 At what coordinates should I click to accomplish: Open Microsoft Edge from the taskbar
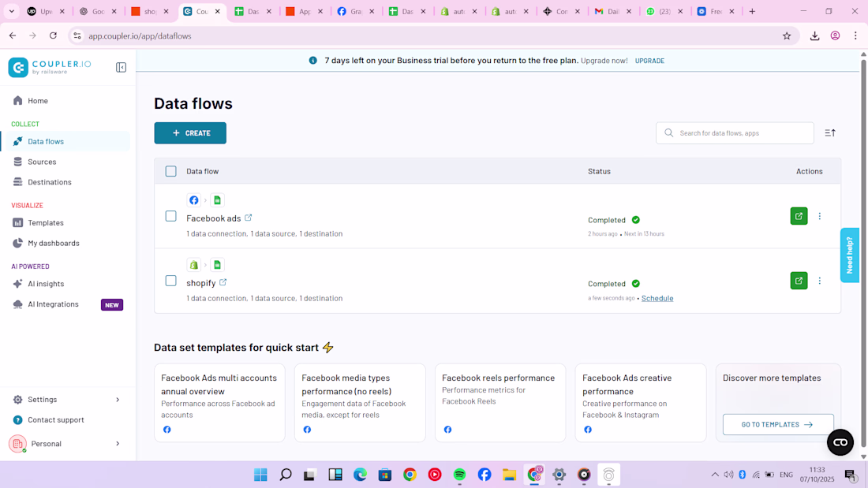(x=361, y=475)
